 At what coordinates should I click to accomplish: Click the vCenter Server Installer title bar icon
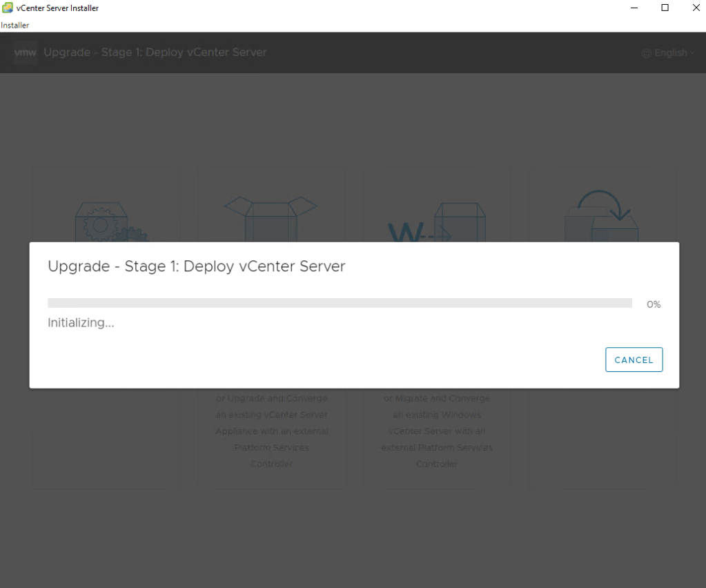pos(8,8)
